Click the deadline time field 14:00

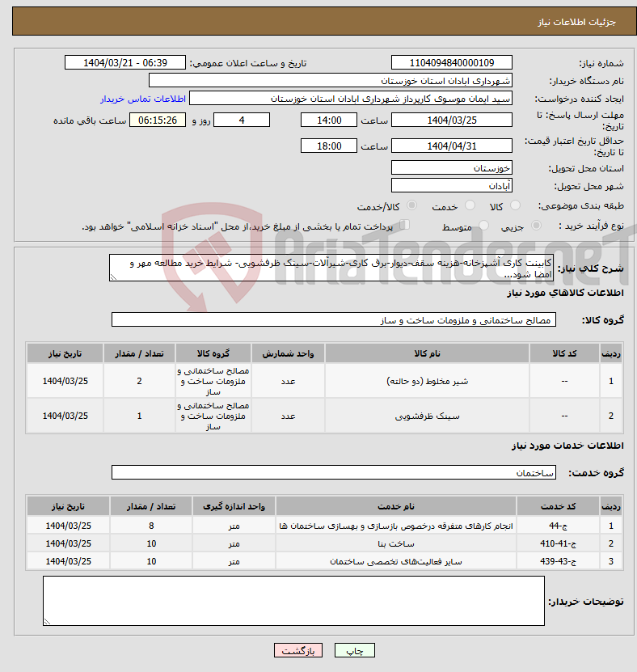[328, 120]
